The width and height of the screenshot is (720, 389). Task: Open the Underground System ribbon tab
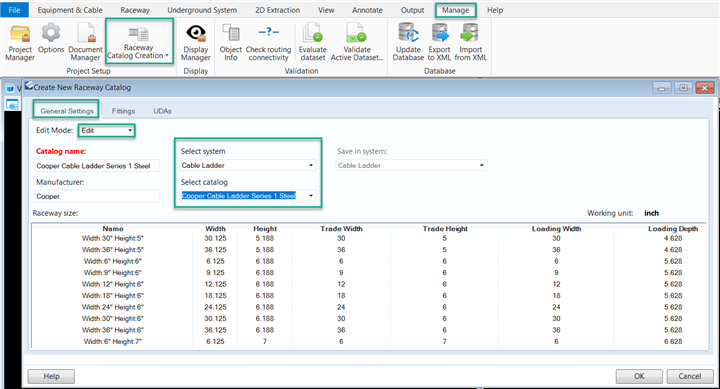point(202,10)
